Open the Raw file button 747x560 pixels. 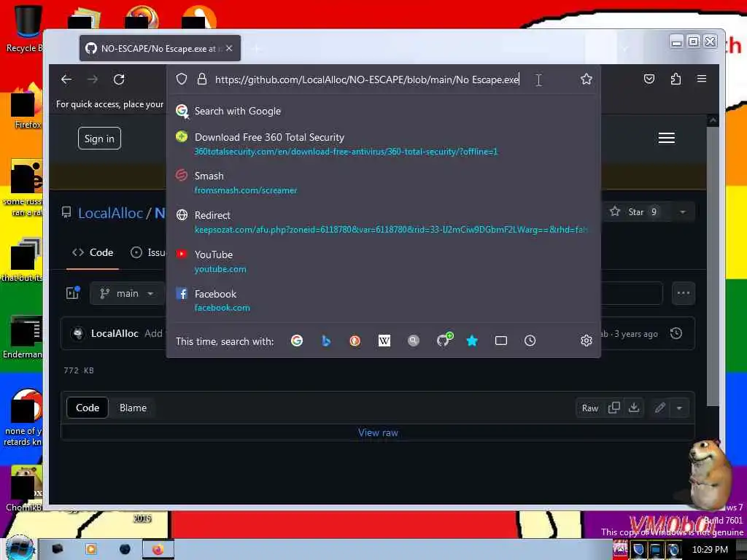coord(589,408)
